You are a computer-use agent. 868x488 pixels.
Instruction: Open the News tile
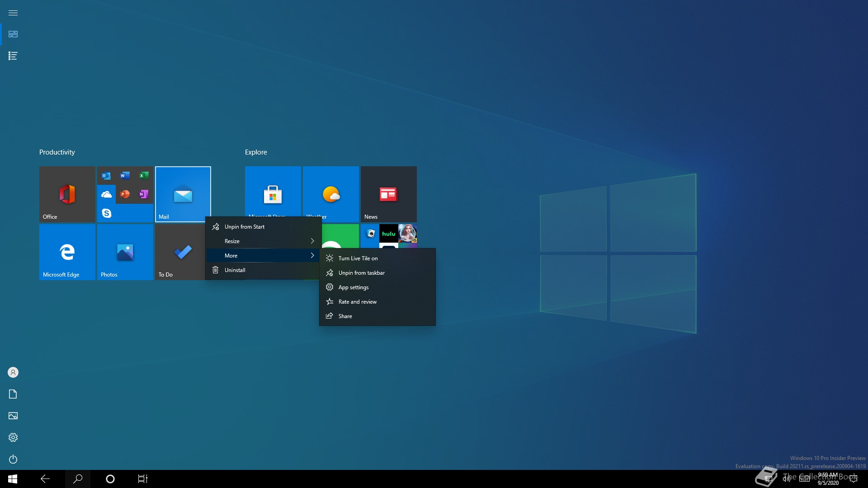point(389,194)
